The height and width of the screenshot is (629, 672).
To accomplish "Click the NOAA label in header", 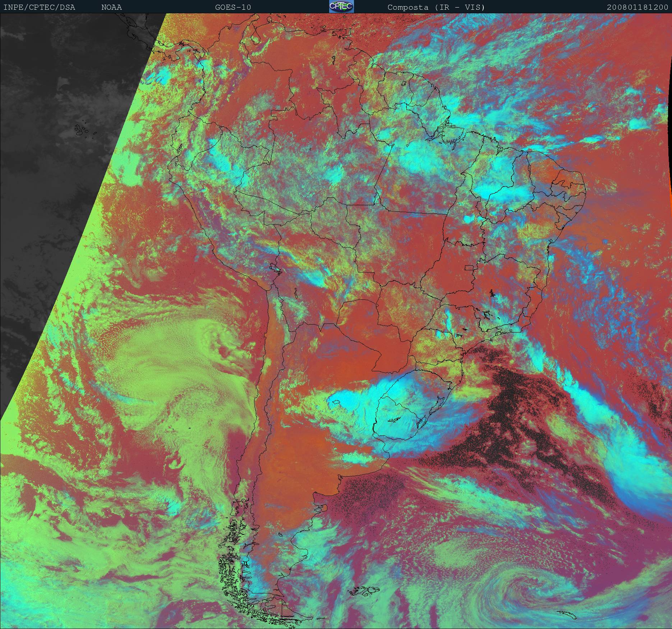I will (111, 7).
